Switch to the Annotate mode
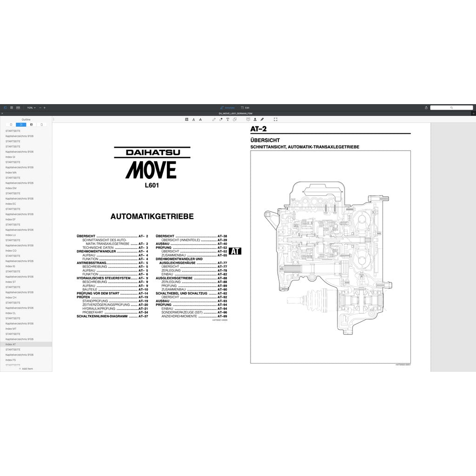 pos(228,107)
